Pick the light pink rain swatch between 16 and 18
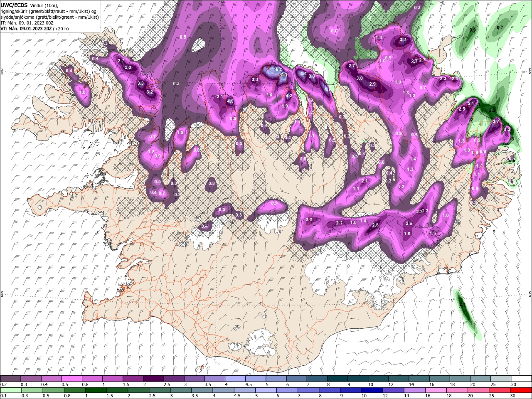This screenshot has height=399, width=532. click(x=436, y=390)
